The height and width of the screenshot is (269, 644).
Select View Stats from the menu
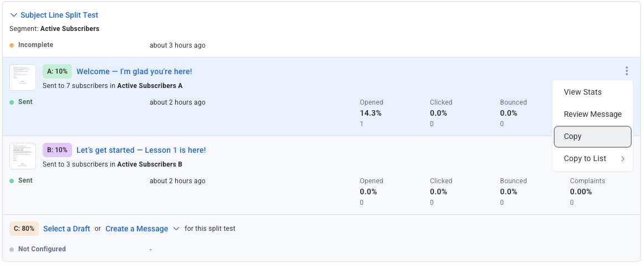click(582, 92)
